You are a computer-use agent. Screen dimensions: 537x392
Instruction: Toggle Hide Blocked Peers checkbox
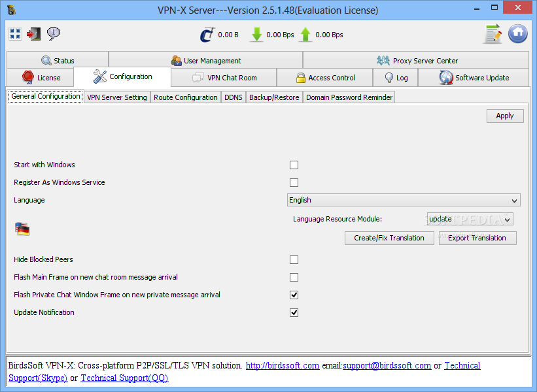point(294,259)
